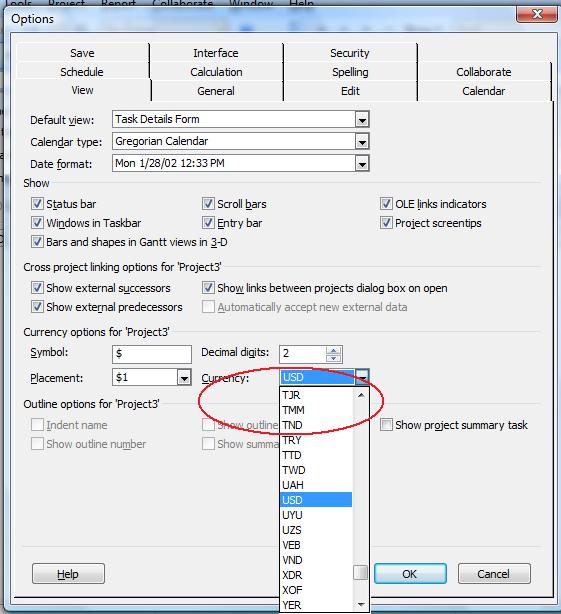The height and width of the screenshot is (614, 561).
Task: Switch to the Save tab
Action: [82, 53]
